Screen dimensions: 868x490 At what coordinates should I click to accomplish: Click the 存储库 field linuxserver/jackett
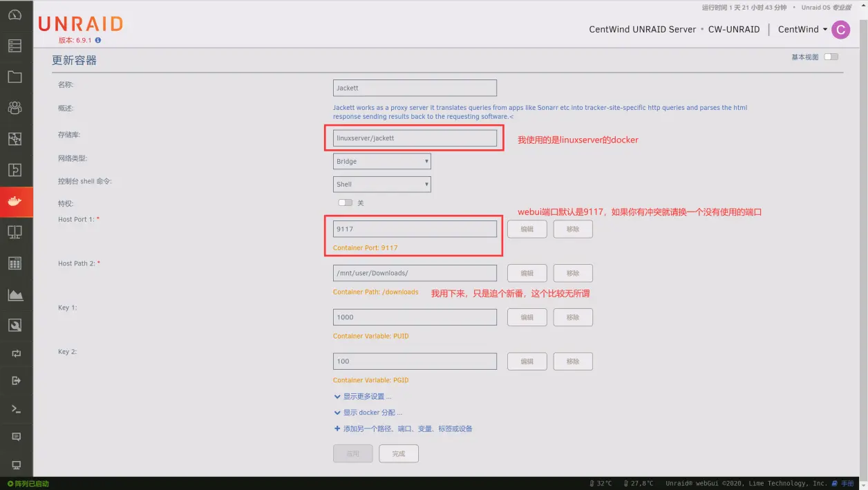coord(415,138)
